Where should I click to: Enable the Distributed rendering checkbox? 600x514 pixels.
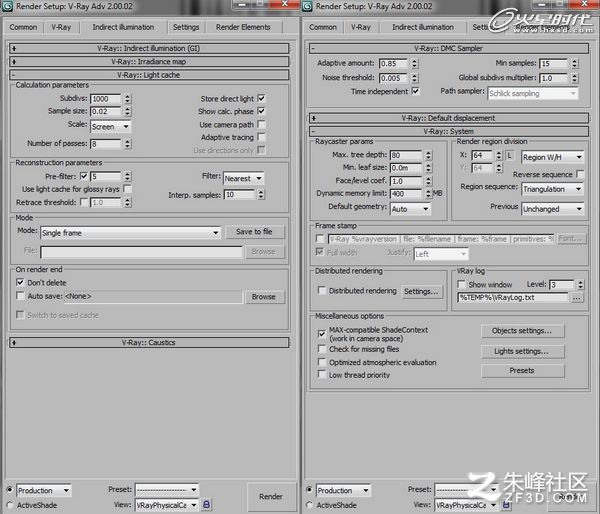pyautogui.click(x=322, y=290)
